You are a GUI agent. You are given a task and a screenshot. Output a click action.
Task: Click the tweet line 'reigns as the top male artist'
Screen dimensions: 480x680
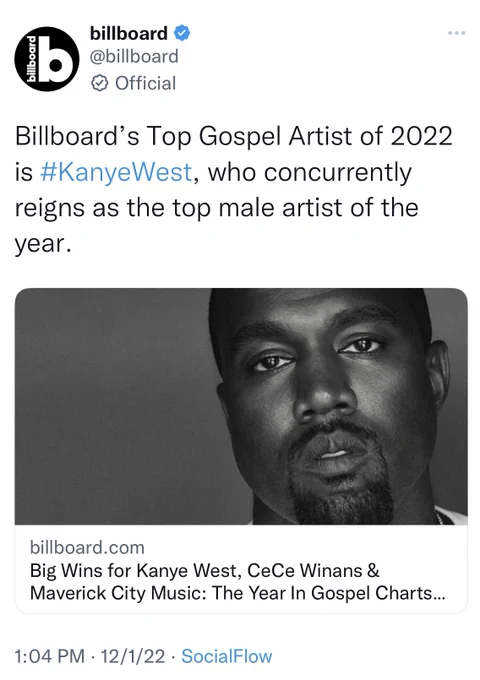click(x=216, y=208)
